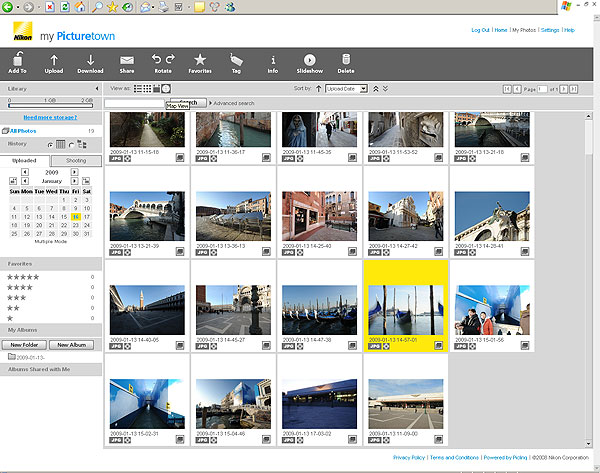Click in the search text field
Image resolution: width=600 pixels, height=473 pixels.
click(134, 103)
